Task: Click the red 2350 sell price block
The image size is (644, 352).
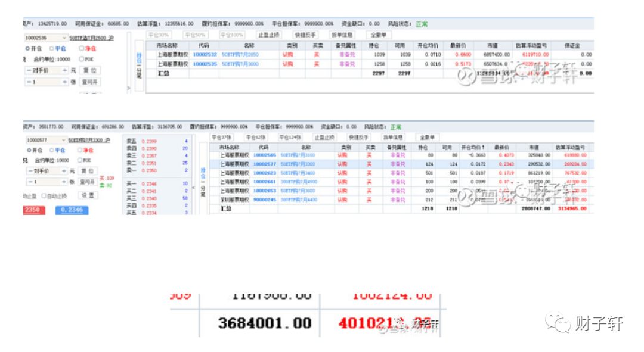Action: pyautogui.click(x=31, y=210)
